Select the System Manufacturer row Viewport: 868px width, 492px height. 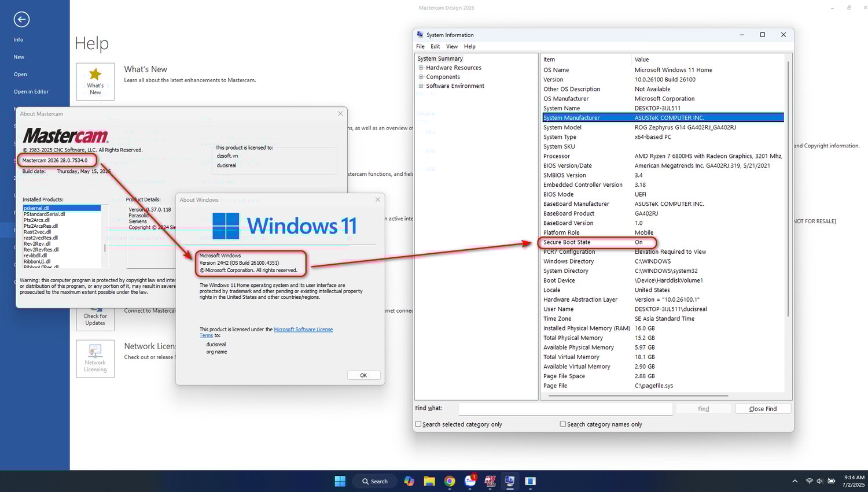[663, 118]
